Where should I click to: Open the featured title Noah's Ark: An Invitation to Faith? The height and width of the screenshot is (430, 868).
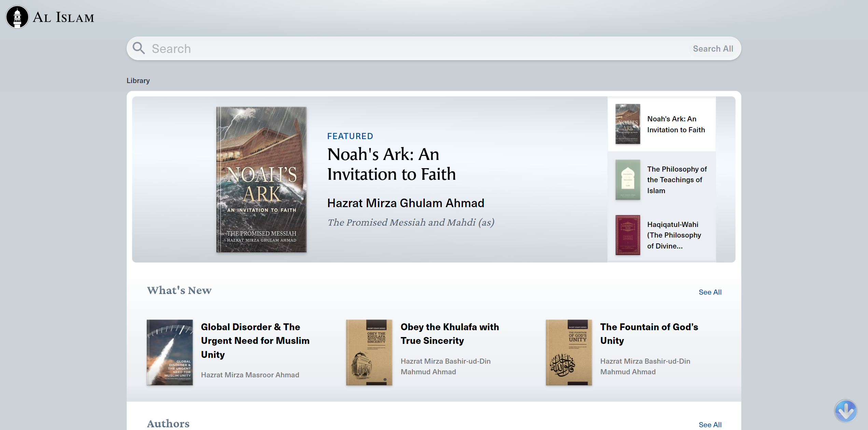click(391, 164)
